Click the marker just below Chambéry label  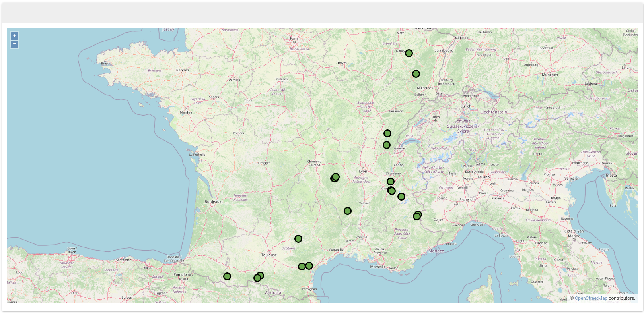pos(391,182)
